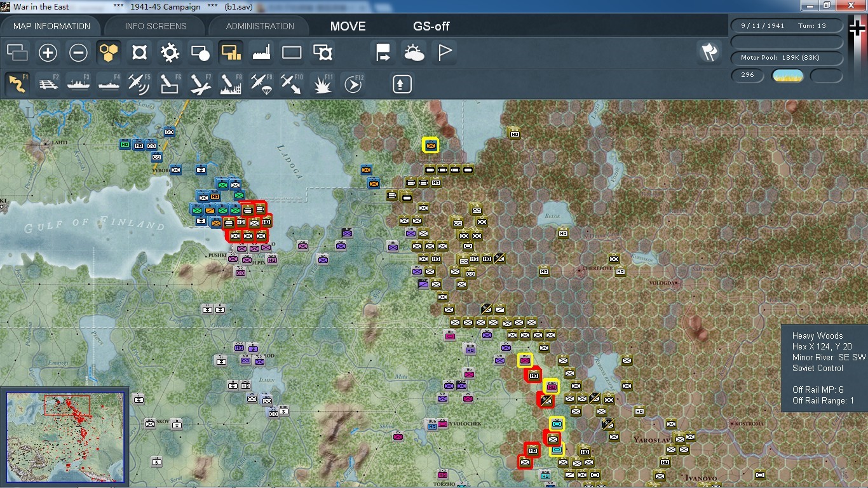Click the Off Rail Range: 1 text

pos(823,400)
